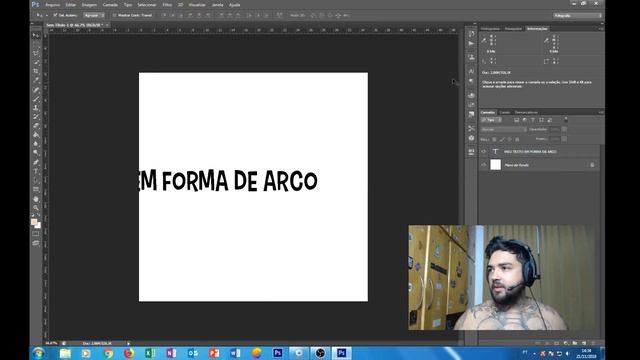
Task: Hide the Plano de Fundo layer
Action: (484, 165)
